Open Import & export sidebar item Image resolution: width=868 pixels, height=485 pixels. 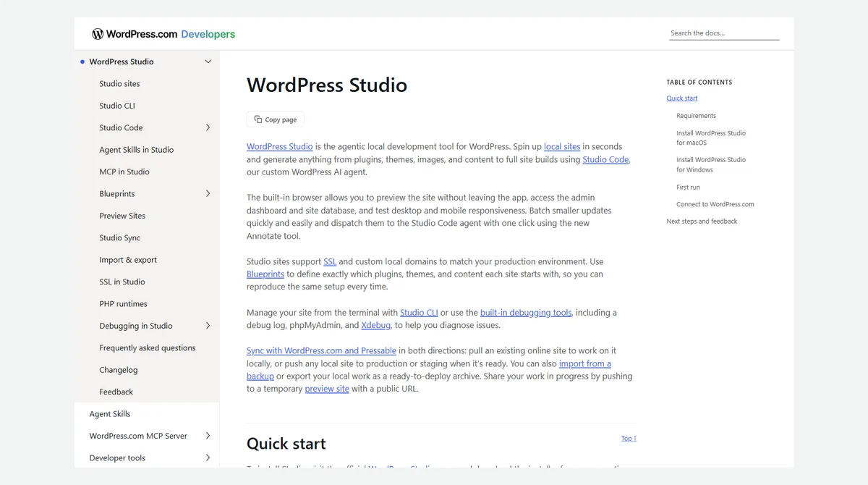128,260
